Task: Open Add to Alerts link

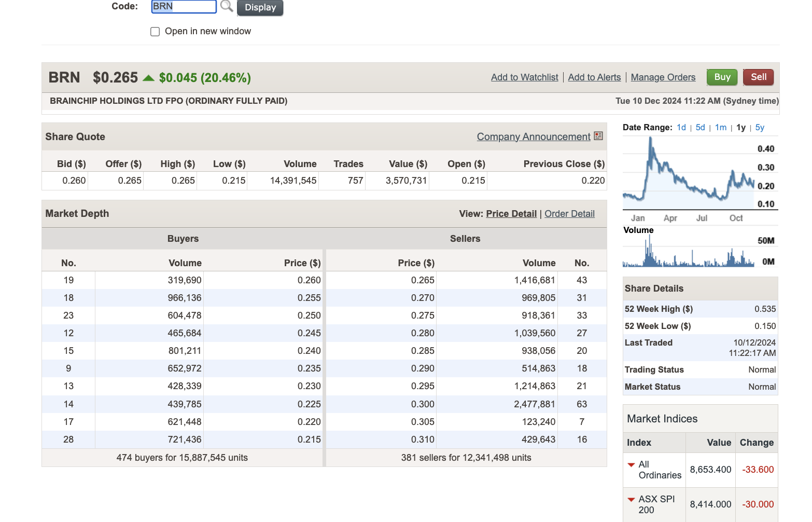Action: tap(594, 77)
